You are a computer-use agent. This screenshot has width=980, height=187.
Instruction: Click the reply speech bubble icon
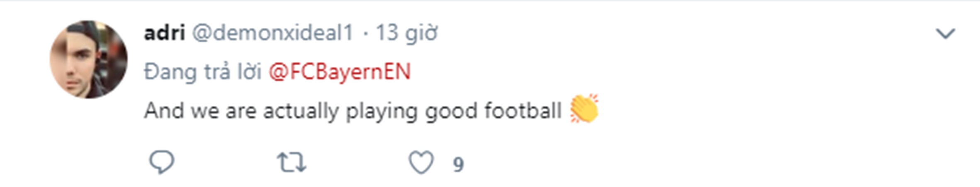[162, 162]
